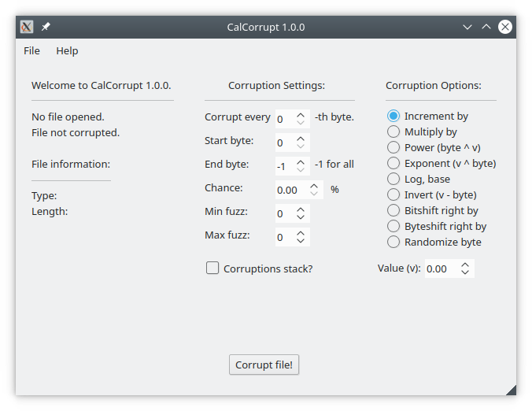Decrease the Min fuzz value
Image resolution: width=532 pixels, height=411 pixels.
click(301, 217)
